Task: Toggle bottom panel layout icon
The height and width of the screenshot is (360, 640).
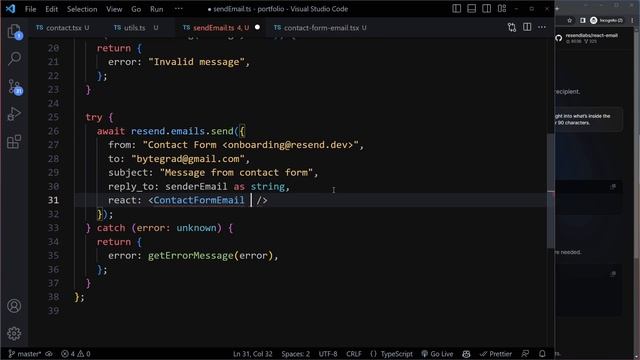Action: (x=471, y=9)
